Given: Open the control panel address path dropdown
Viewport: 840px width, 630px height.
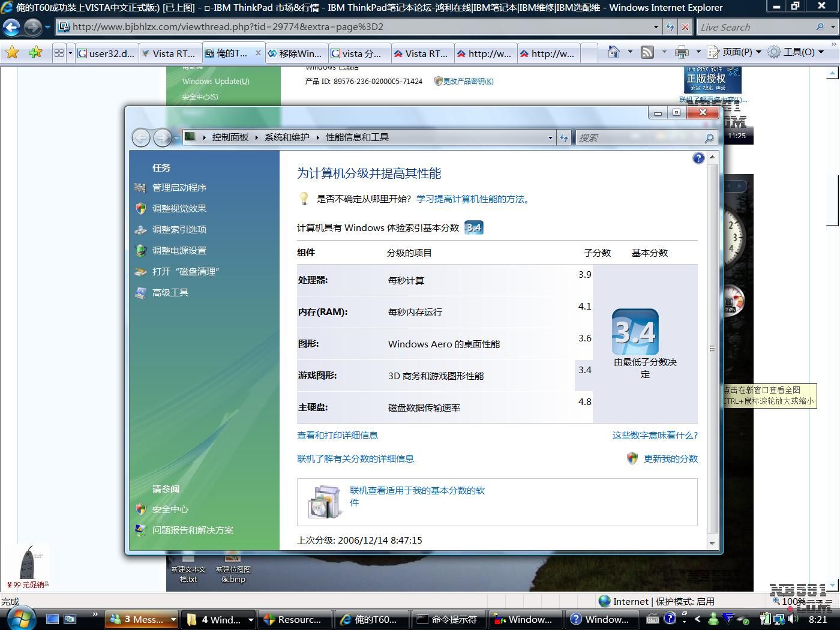Looking at the screenshot, I should click(550, 138).
